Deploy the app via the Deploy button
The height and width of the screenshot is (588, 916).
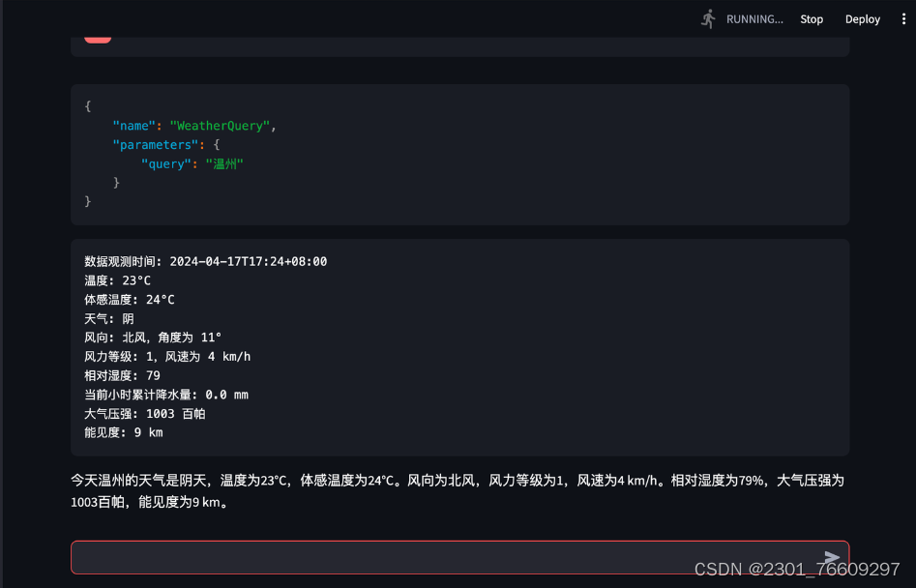point(862,18)
